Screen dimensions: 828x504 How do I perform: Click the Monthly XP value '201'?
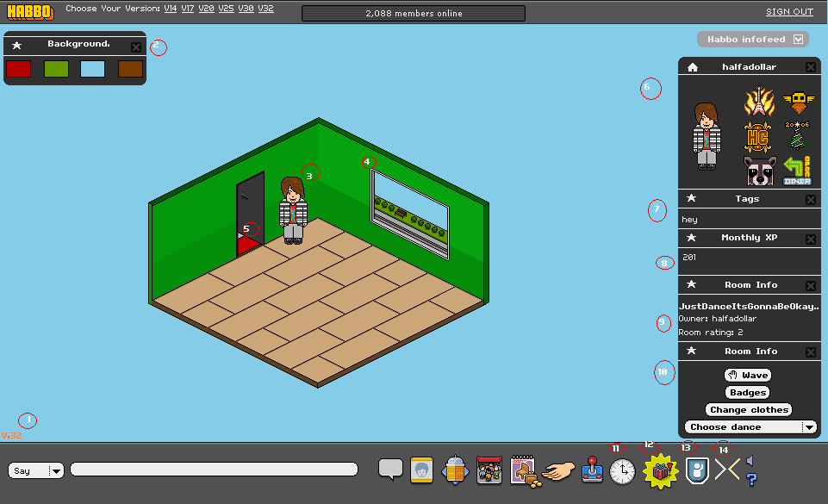(689, 257)
